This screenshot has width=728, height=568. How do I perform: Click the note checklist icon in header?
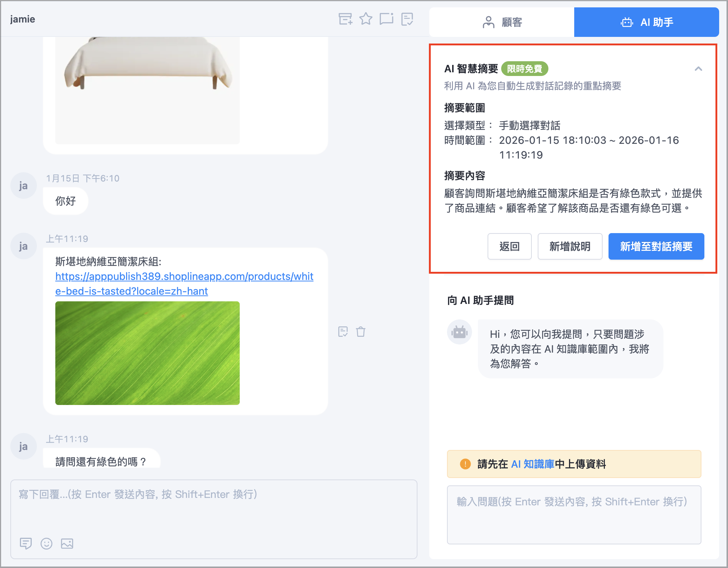[407, 19]
